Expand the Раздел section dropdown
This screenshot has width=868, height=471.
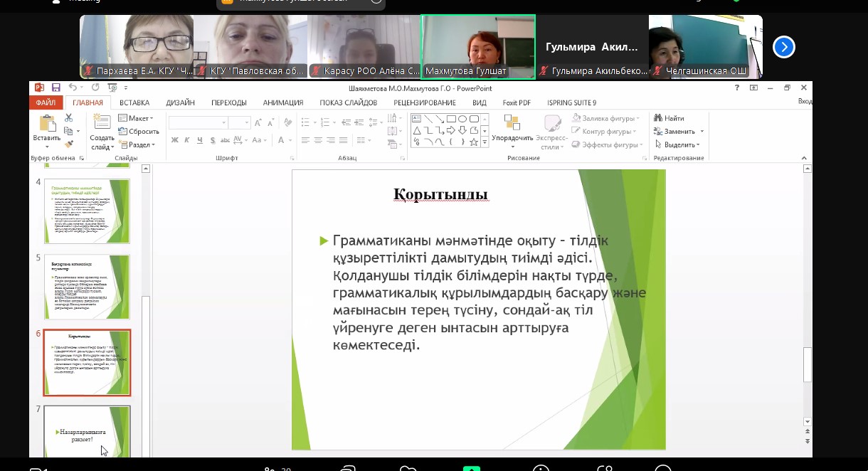pyautogui.click(x=137, y=144)
